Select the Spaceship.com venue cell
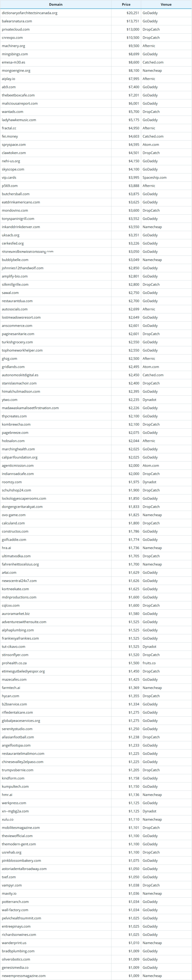This screenshot has width=192, height=980. click(x=166, y=177)
